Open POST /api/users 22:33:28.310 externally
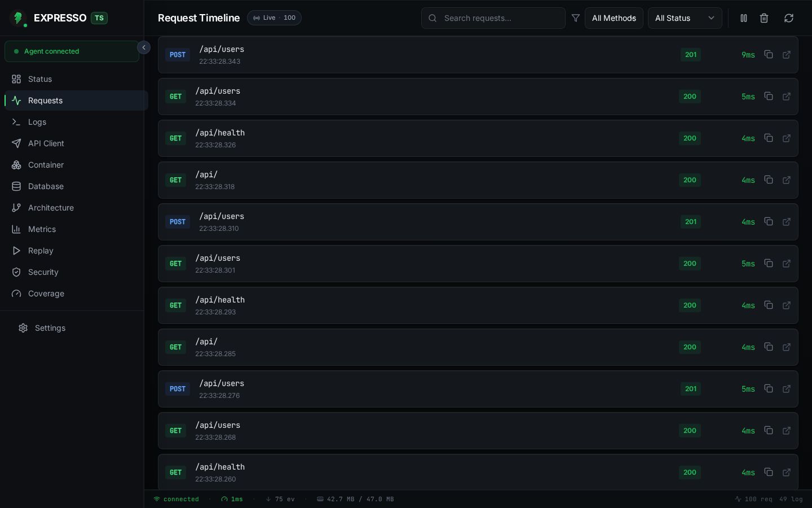 click(x=787, y=222)
